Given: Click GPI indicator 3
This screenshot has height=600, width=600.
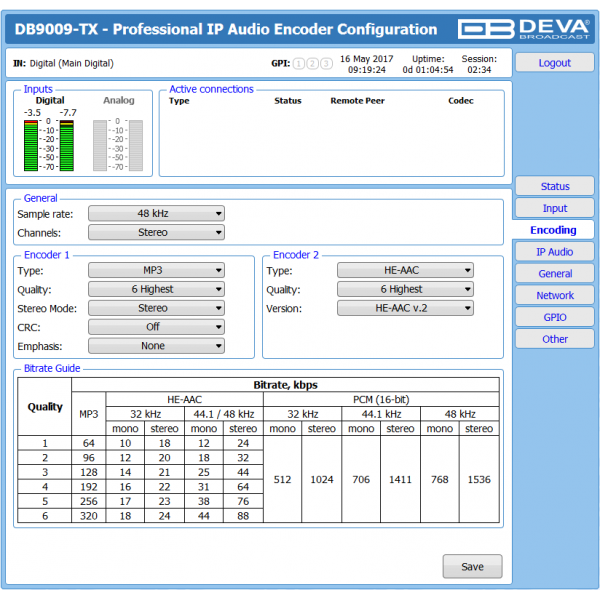Looking at the screenshot, I should click(326, 64).
